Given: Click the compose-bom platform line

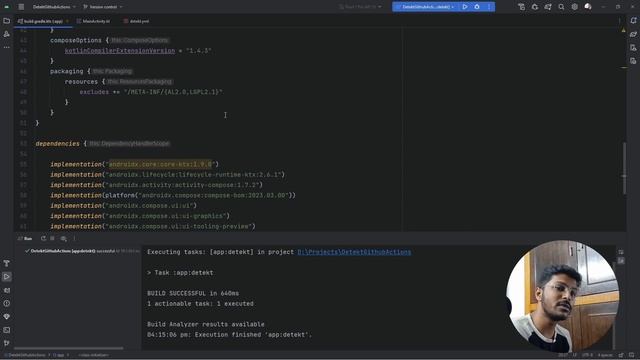Looking at the screenshot, I should (x=173, y=196).
